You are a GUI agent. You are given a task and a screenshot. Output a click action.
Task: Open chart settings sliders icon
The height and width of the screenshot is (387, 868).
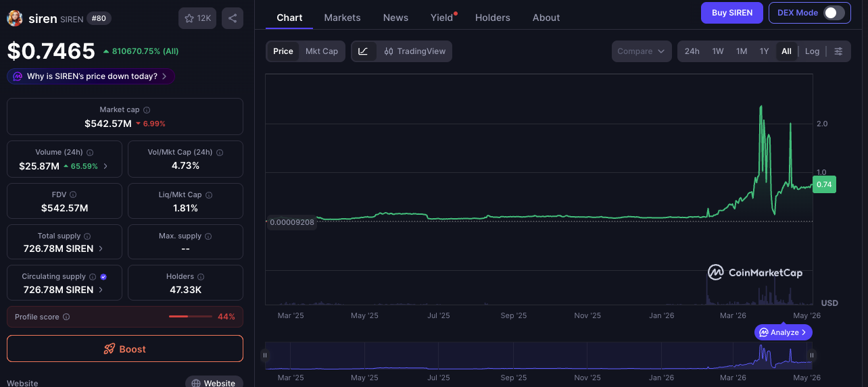point(838,51)
